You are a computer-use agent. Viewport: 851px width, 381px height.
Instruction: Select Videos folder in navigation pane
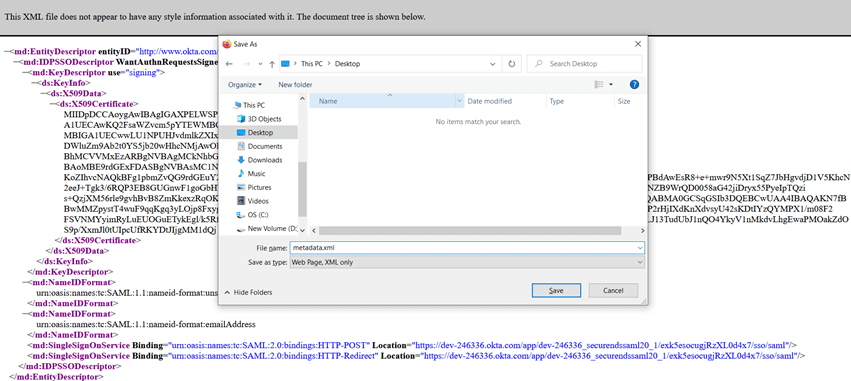tap(252, 201)
